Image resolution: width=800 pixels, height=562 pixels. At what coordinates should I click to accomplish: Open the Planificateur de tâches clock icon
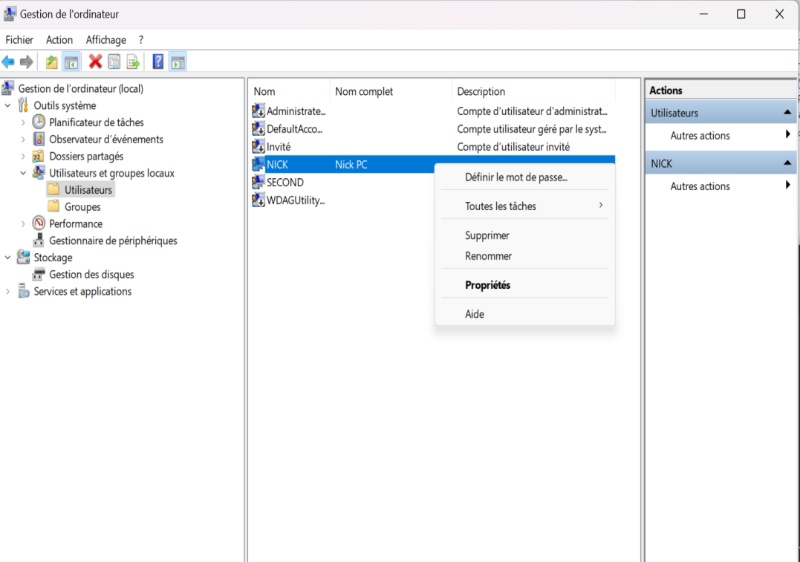tap(39, 122)
